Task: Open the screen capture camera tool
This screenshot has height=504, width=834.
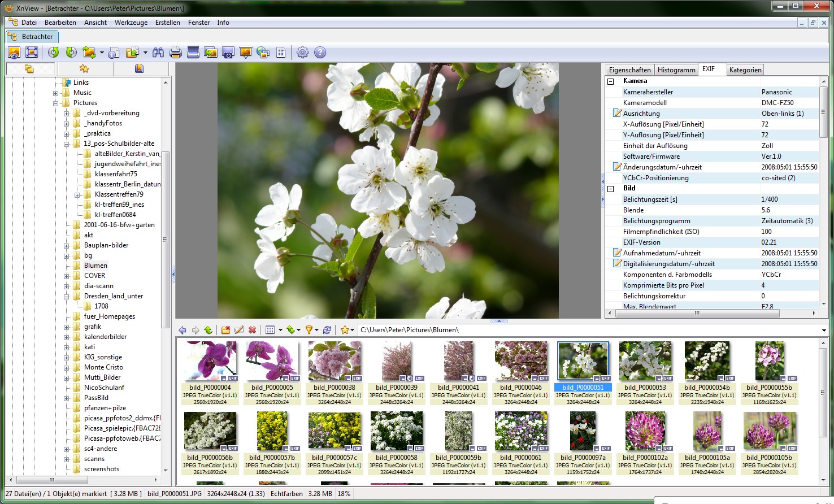Action: pos(228,53)
